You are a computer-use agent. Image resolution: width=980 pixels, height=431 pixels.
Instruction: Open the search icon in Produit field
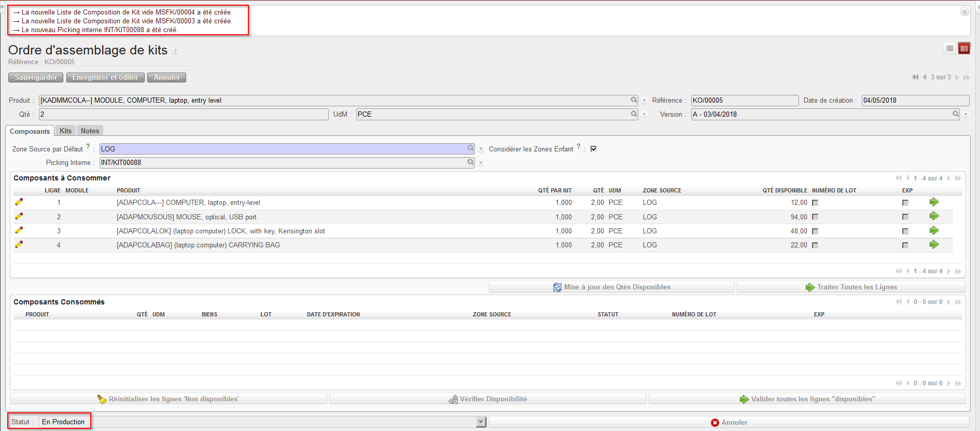634,100
